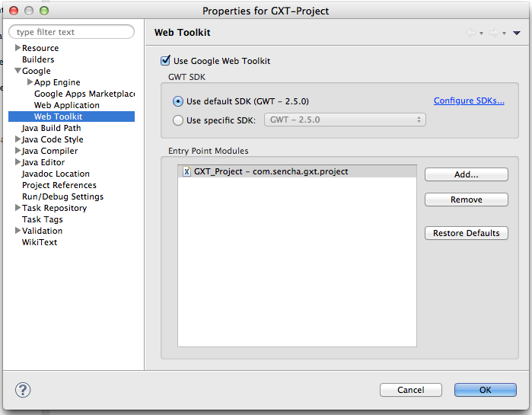This screenshot has height=415, width=532.
Task: Open the forward history dropdown arrow
Action: (504, 34)
